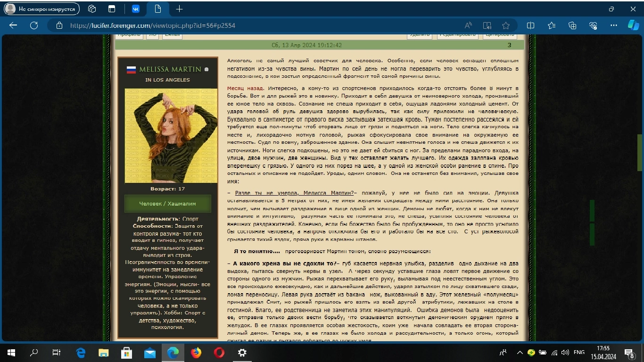Viewport: 644px width, 362px height.
Task: Launch Firefox from the taskbar
Action: (196, 353)
